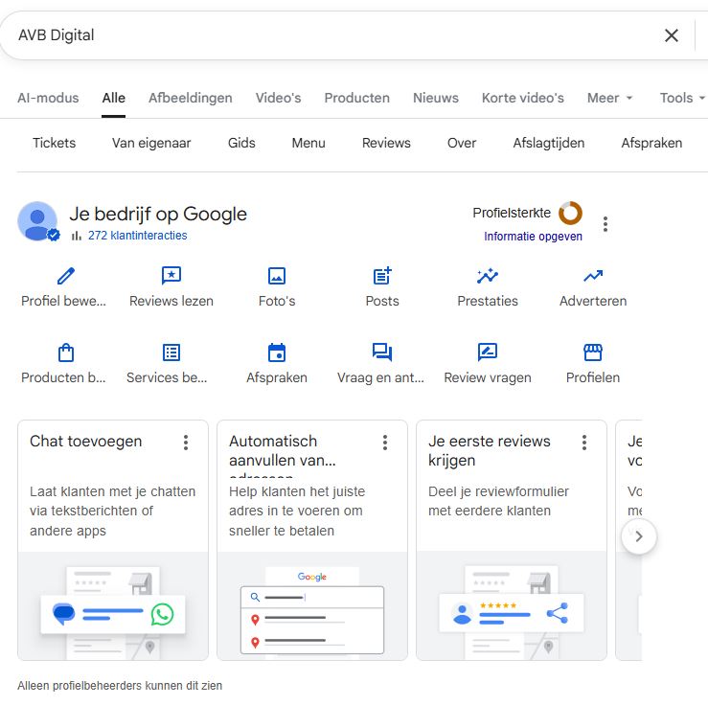Image resolution: width=708 pixels, height=728 pixels.
Task: Open the Nieuws tab
Action: point(436,98)
